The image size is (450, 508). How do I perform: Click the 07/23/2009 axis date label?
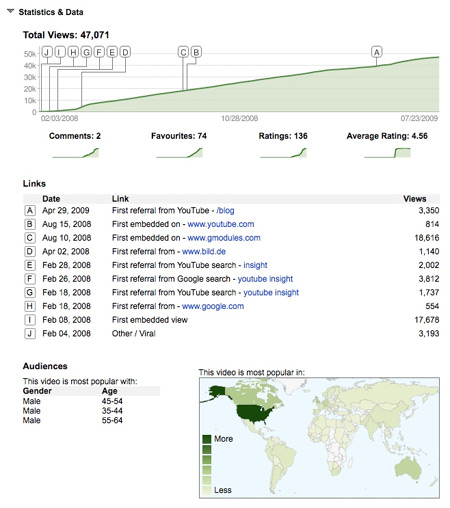[419, 118]
